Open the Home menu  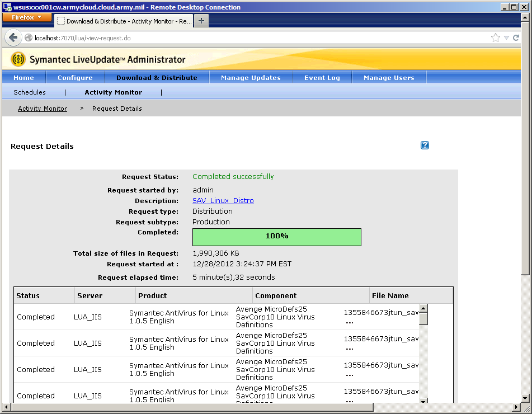(23, 78)
